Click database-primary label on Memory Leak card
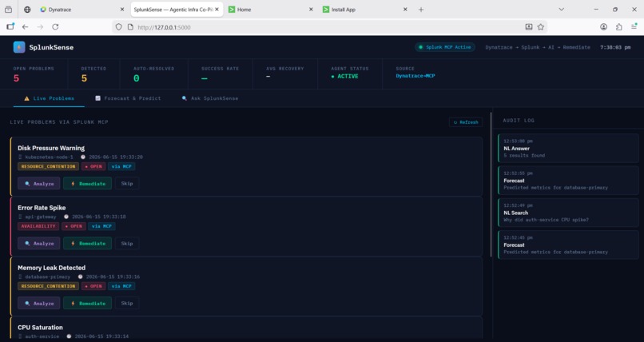 click(48, 276)
